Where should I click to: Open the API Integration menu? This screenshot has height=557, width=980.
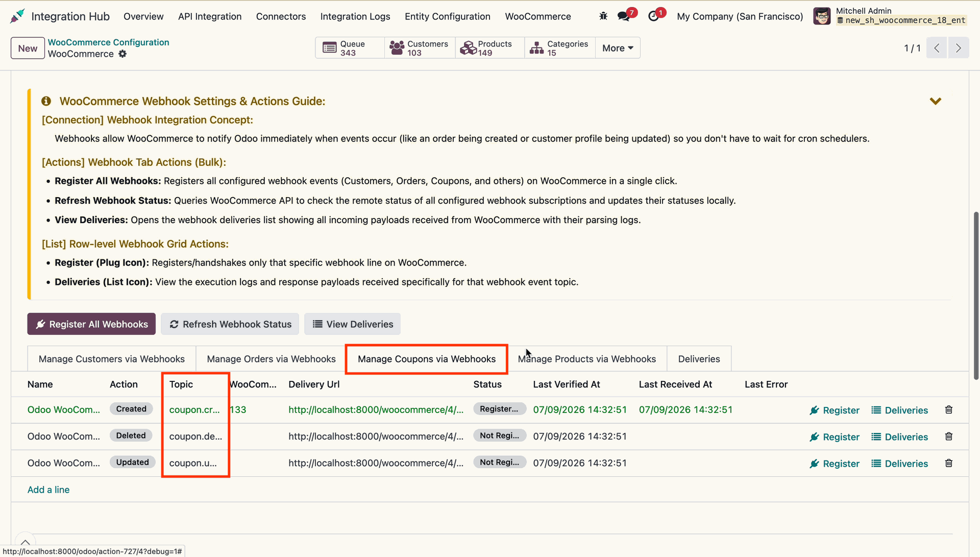tap(210, 16)
